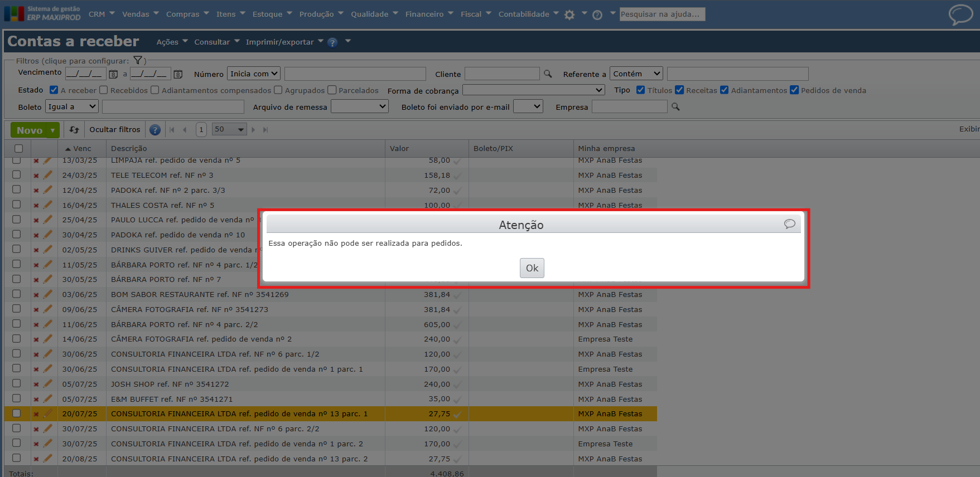Click the filter funnel icon
This screenshot has height=477, width=980.
pos(138,60)
